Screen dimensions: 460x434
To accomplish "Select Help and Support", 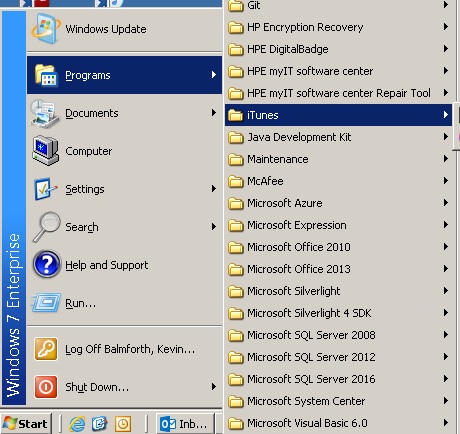I will (x=124, y=265).
